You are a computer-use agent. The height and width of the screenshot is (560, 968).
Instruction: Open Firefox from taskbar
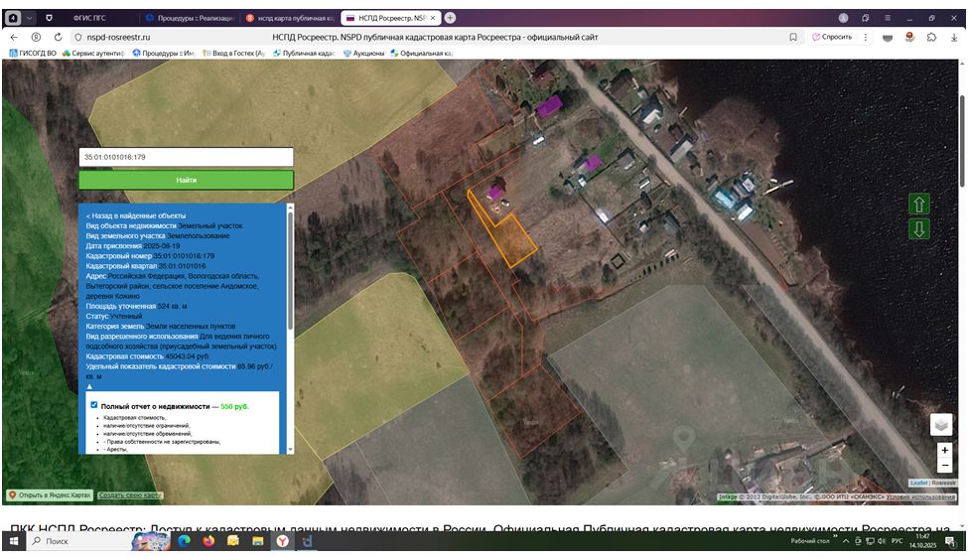pos(208,541)
